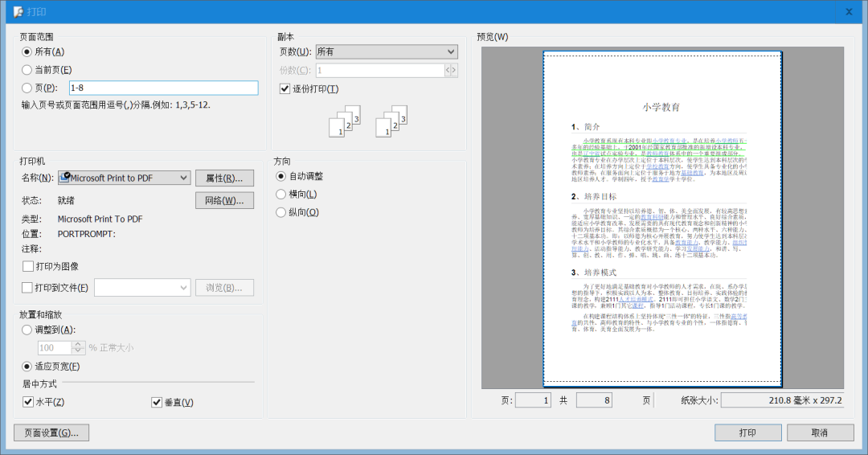Screen dimensions: 868x455
Task: Click the disabled 浏览(B)... button
Action: [224, 287]
